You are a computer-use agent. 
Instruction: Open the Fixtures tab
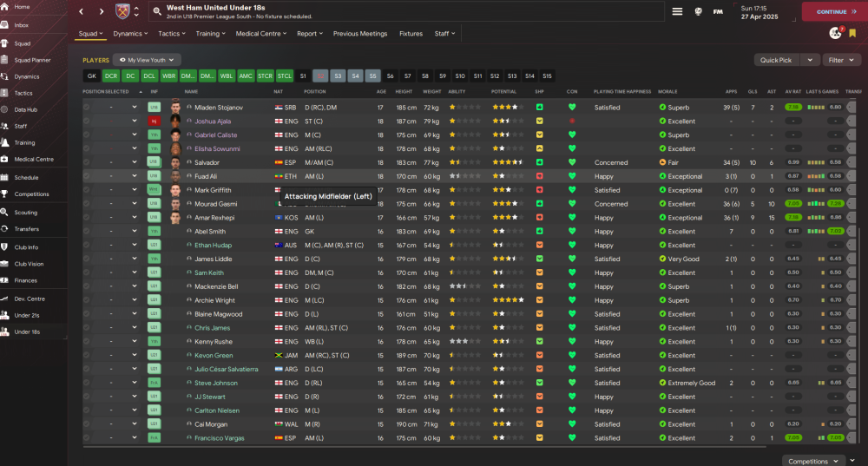pyautogui.click(x=411, y=34)
